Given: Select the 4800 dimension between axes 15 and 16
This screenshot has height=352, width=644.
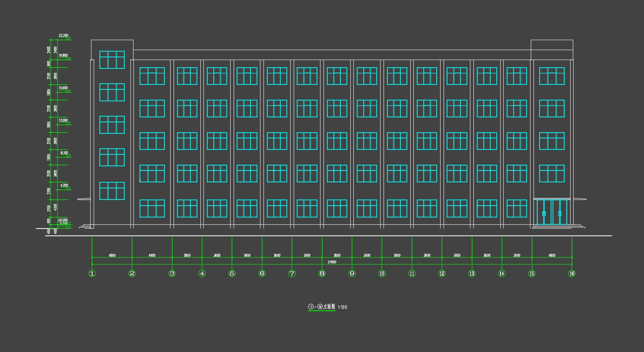Looking at the screenshot, I should tap(552, 255).
